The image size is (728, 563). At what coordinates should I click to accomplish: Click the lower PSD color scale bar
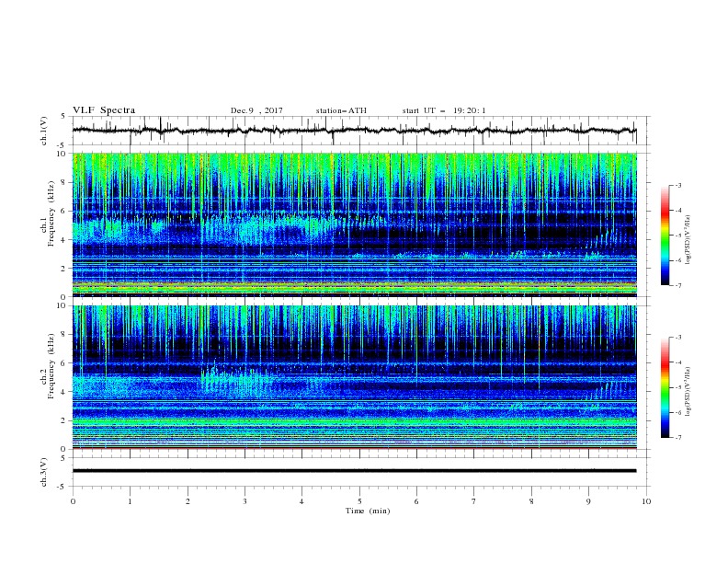coord(665,387)
